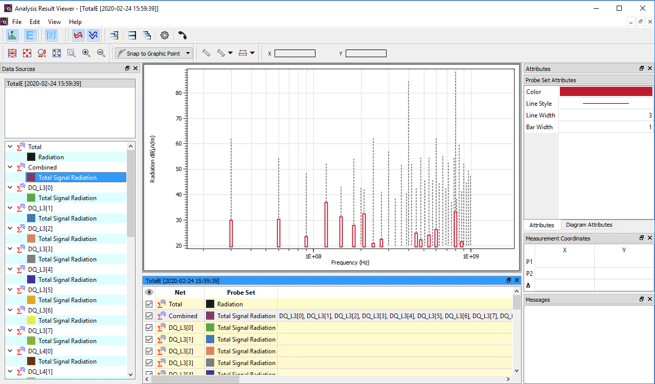Uncheck the DQ_L3[3] row checkbox in table
Viewport: 655px width, 384px height.
pyautogui.click(x=149, y=363)
